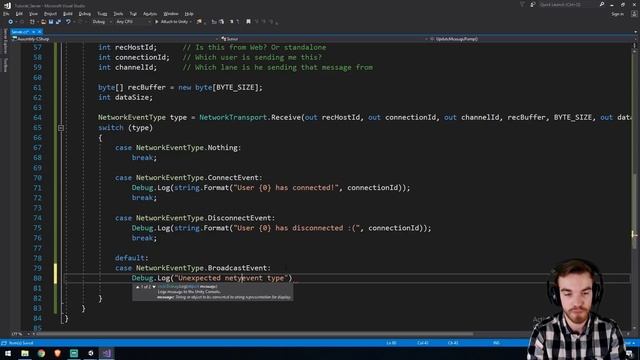
Task: Click line number 64 in the gutter
Action: 37,118
